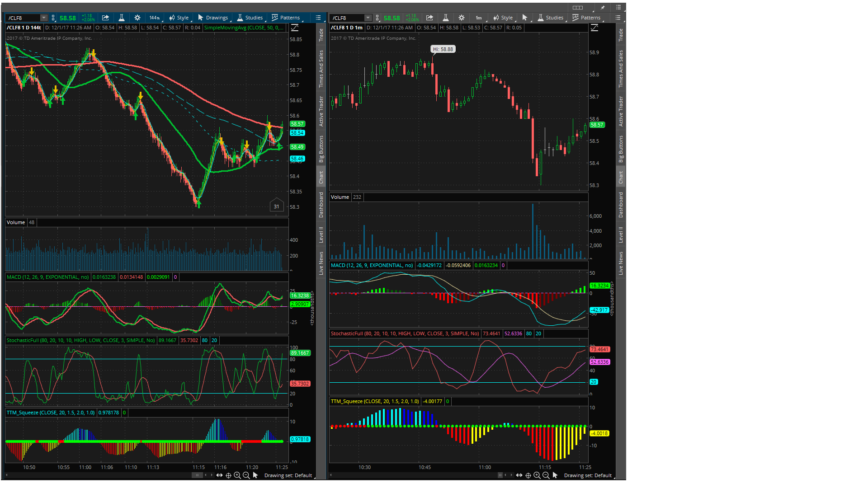
Task: Click the crosshair pan icon below right chart
Action: pyautogui.click(x=528, y=475)
